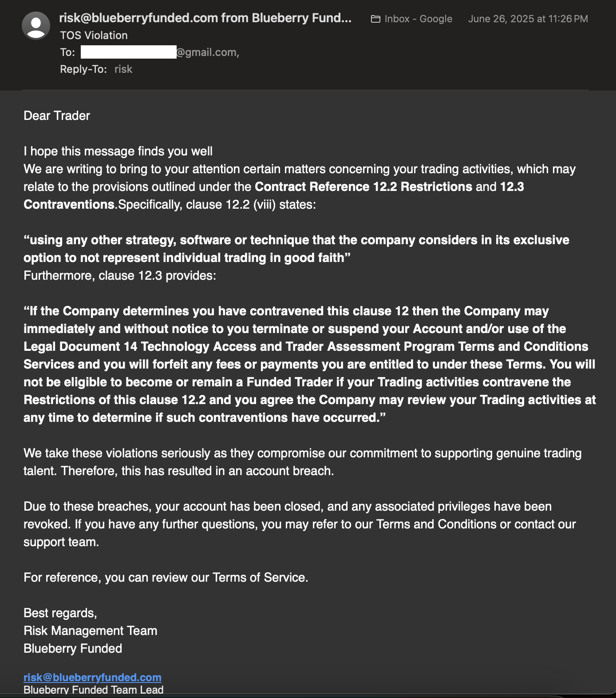Click the "I hope this message finds you well" line
The height and width of the screenshot is (698, 616).
pos(118,151)
